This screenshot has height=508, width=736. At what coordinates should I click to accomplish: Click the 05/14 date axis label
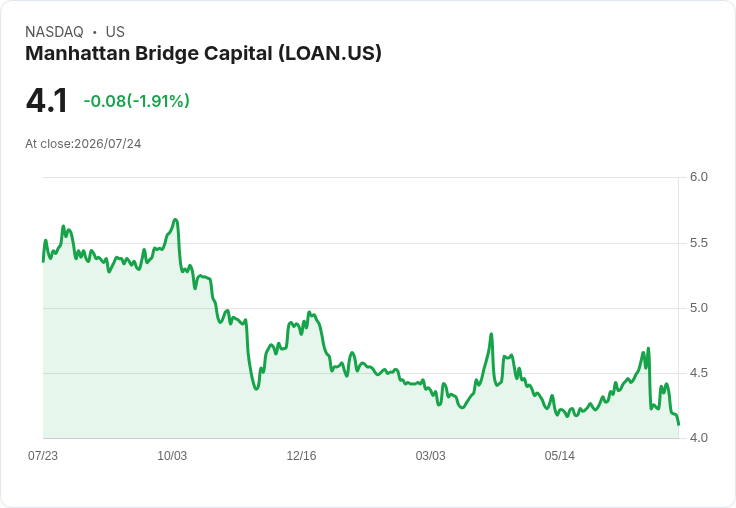tap(560, 455)
